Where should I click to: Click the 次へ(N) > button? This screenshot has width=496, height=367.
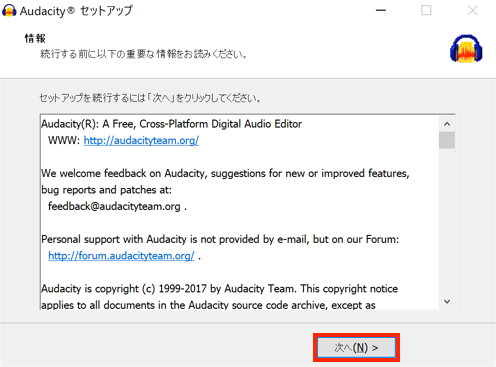point(356,348)
